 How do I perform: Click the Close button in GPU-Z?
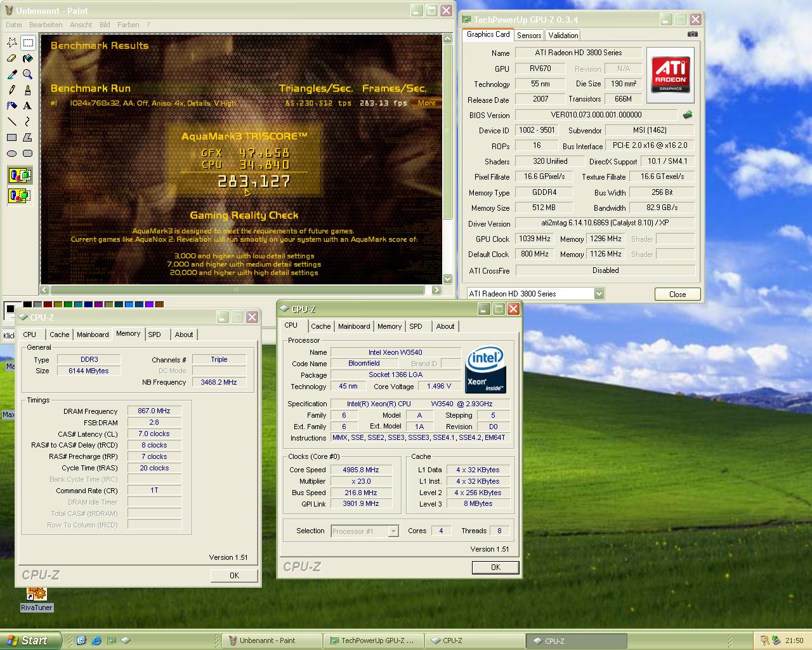[678, 295]
